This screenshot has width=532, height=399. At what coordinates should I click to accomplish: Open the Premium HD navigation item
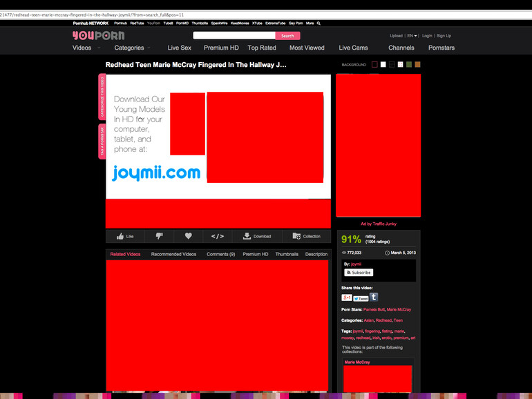(x=221, y=48)
